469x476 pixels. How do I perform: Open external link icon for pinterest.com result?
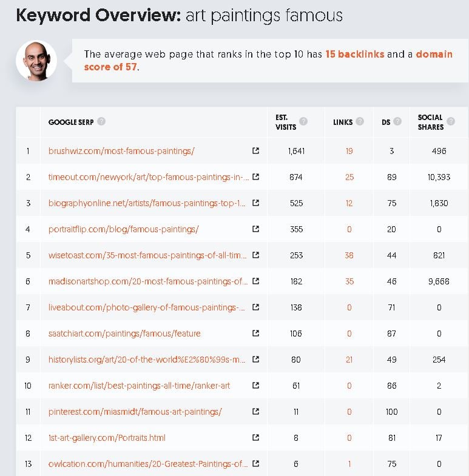[x=256, y=411]
